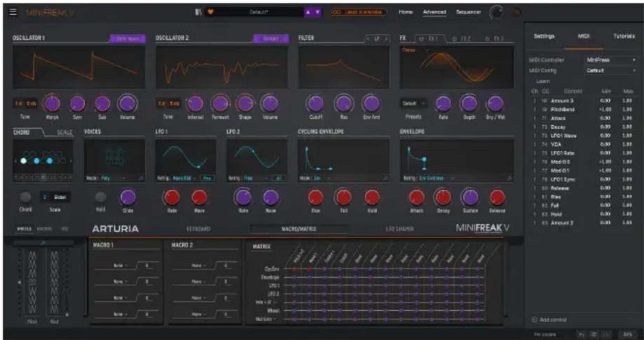Image resolution: width=644 pixels, height=340 pixels.
Task: Select the SCALE tab
Action: coord(65,134)
